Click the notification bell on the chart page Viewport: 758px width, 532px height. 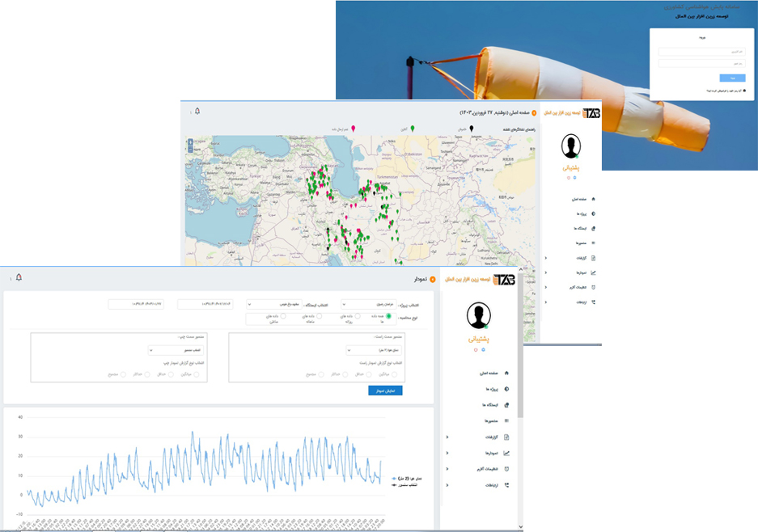tap(19, 277)
